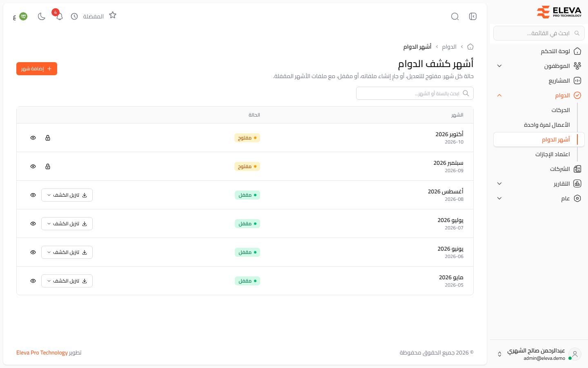Lock the سبتمبر 2026 month
588x368 pixels.
[48, 166]
